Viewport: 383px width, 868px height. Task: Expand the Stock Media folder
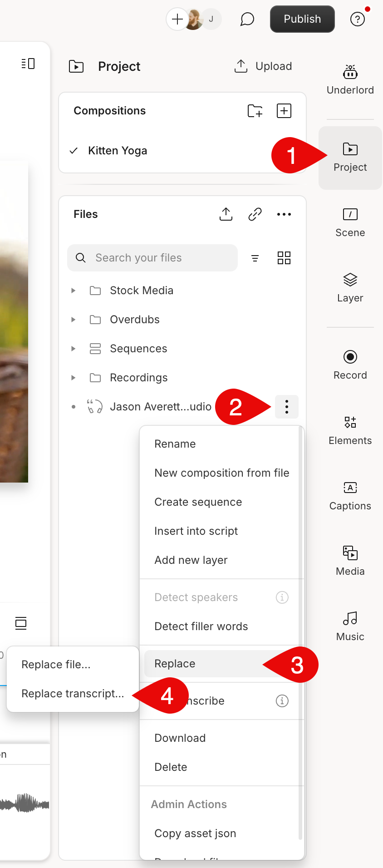point(74,291)
